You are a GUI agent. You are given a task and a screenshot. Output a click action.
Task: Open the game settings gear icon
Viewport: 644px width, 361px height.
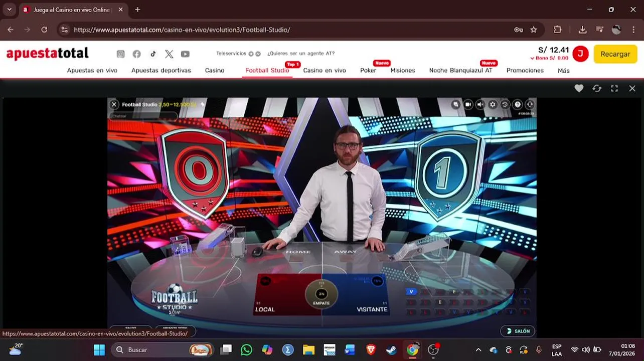tap(493, 104)
